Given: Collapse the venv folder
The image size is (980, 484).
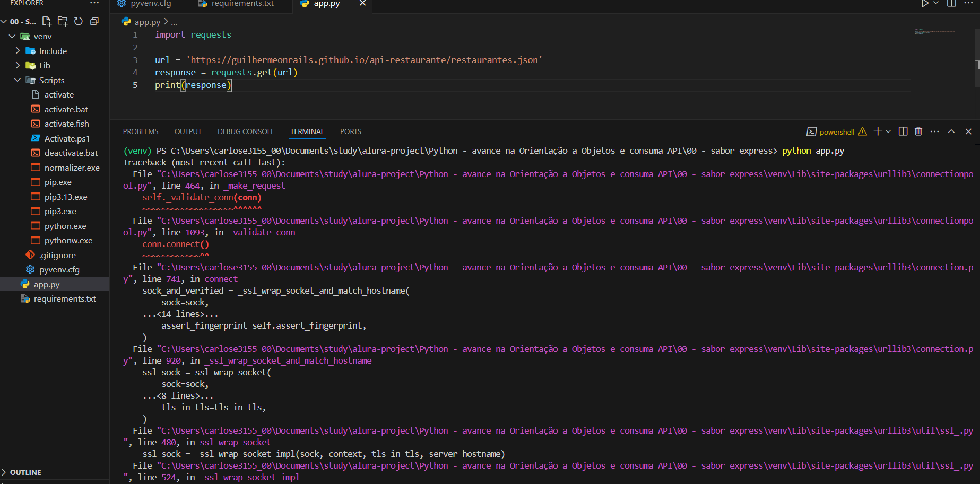Looking at the screenshot, I should click(x=12, y=36).
